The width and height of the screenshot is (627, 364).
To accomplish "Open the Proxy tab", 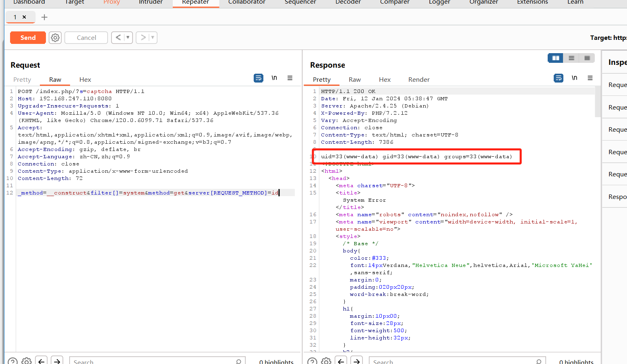I will click(112, 2).
